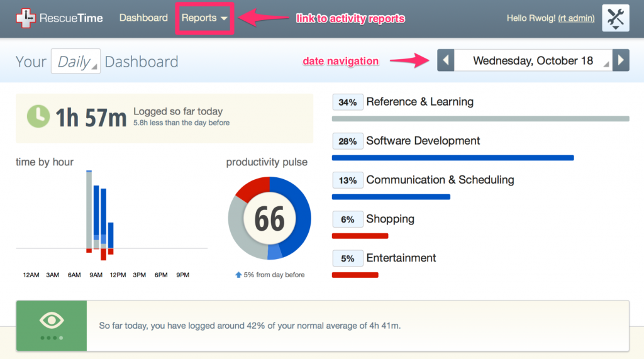Open the tools wrench settings icon

click(x=615, y=18)
